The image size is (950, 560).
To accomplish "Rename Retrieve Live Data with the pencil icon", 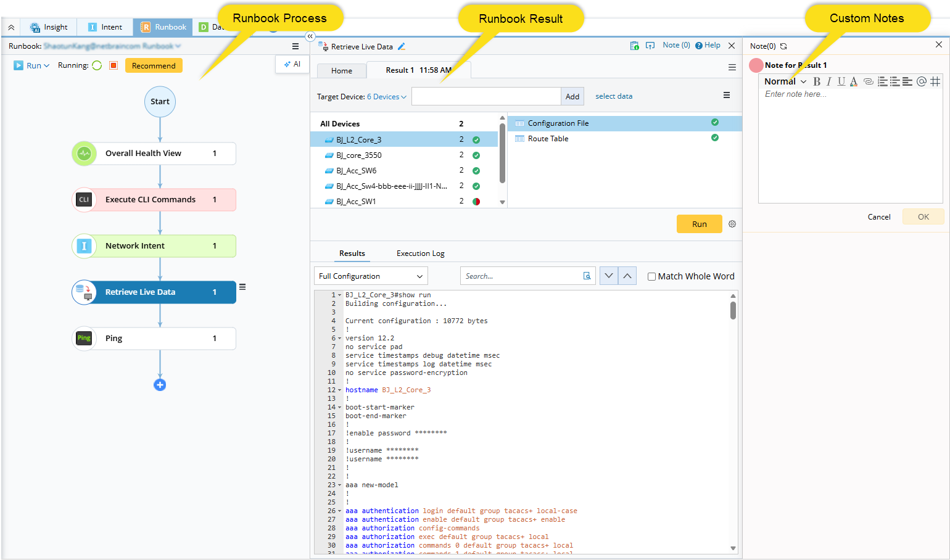I will [x=402, y=46].
